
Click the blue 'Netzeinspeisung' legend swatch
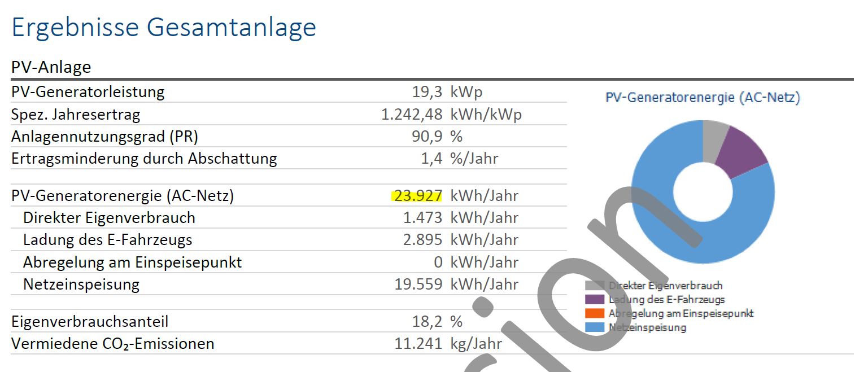pos(595,327)
